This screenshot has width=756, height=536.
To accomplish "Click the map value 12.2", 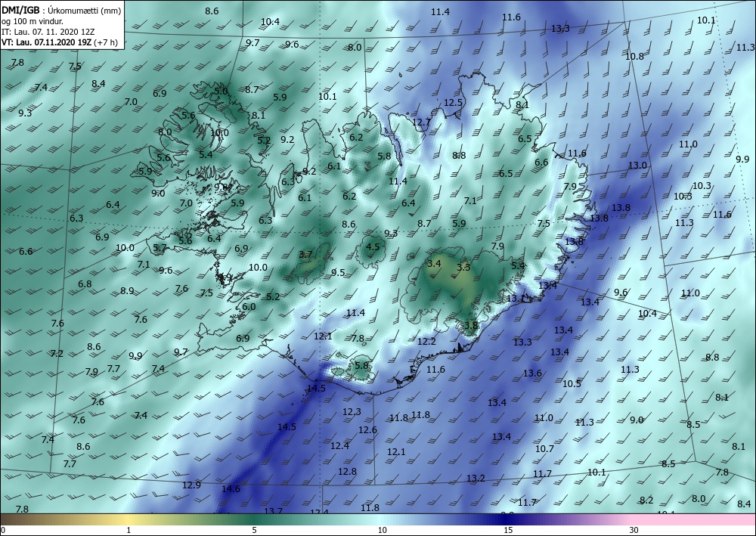I will click(426, 342).
